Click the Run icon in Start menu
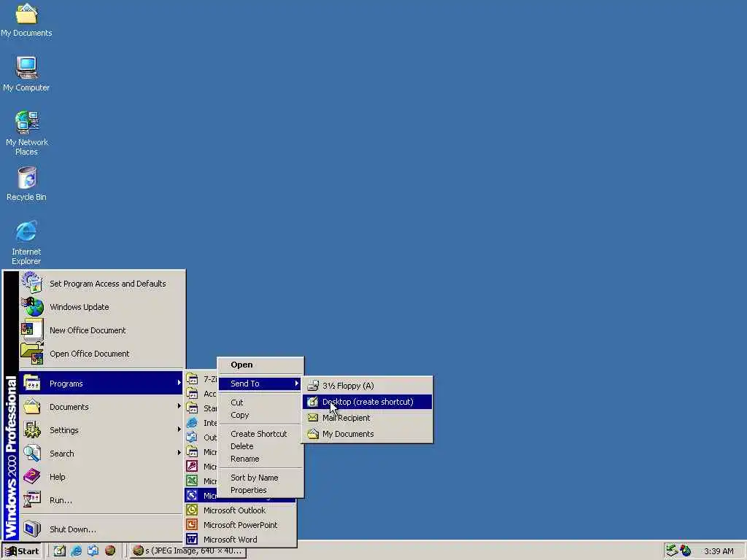This screenshot has height=560, width=747. 32,499
